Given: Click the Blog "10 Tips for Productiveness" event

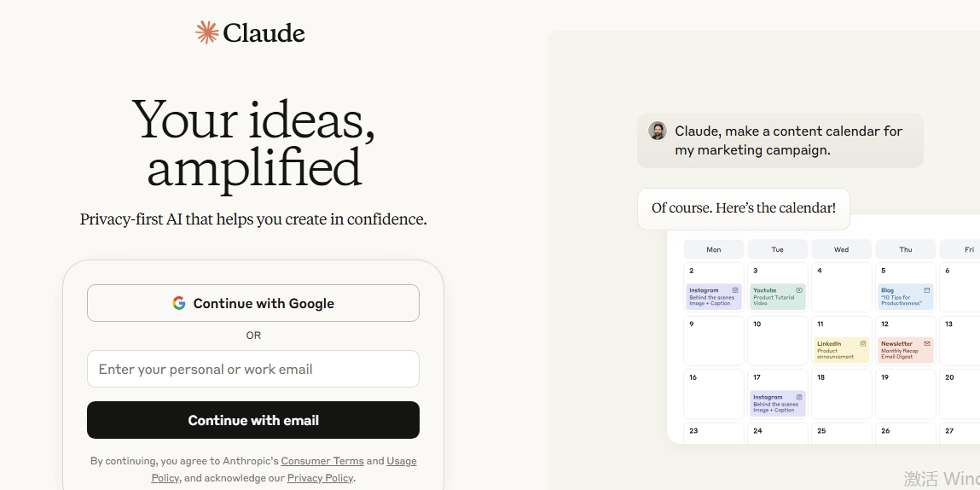Looking at the screenshot, I should [906, 296].
